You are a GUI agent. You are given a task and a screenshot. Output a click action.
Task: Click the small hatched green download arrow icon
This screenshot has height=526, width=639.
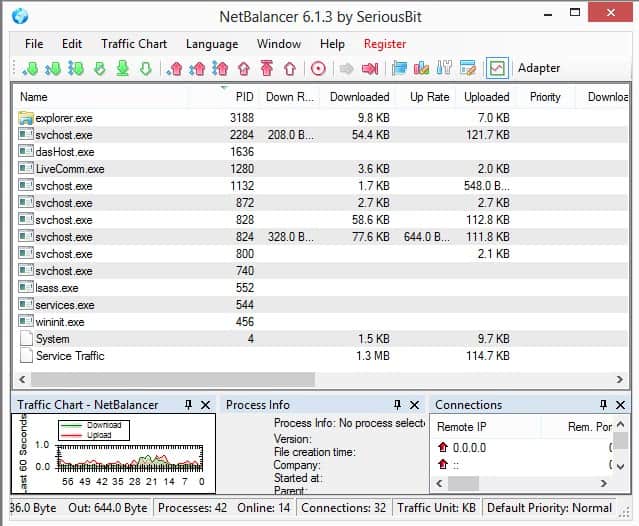point(99,68)
